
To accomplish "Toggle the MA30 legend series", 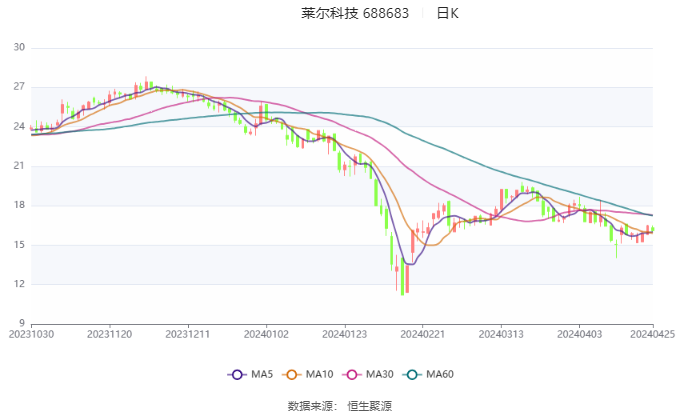I will coord(368,374).
